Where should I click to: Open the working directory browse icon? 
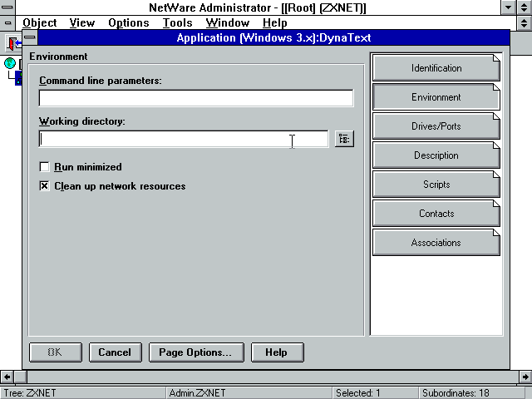click(344, 139)
